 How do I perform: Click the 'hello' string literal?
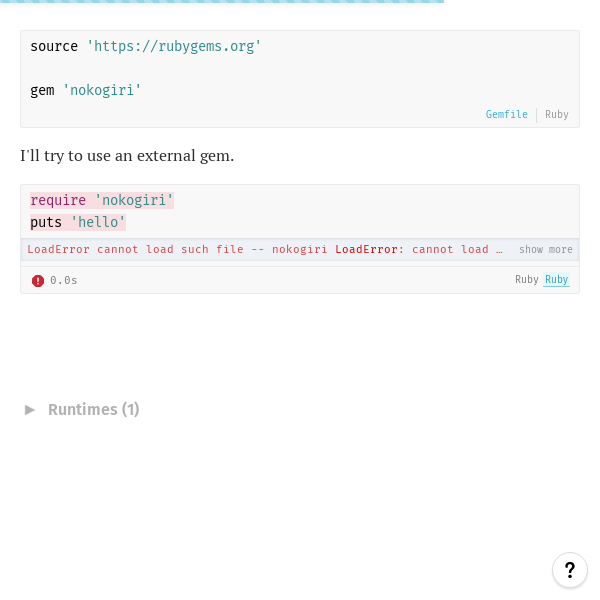coord(98,222)
